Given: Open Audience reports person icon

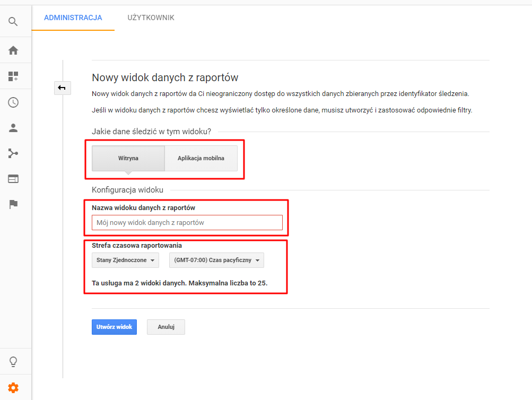Looking at the screenshot, I should [13, 128].
